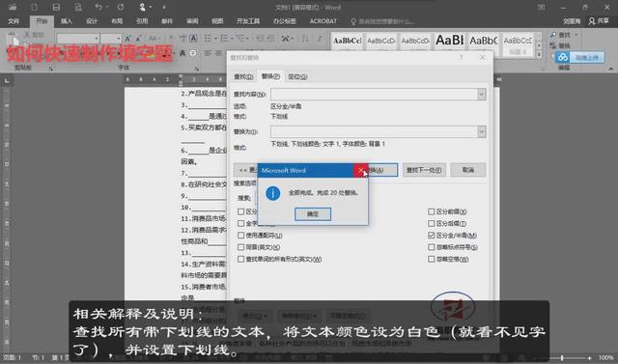Open the Replace with dropdown arrow
Image resolution: width=618 pixels, height=364 pixels.
click(x=481, y=131)
